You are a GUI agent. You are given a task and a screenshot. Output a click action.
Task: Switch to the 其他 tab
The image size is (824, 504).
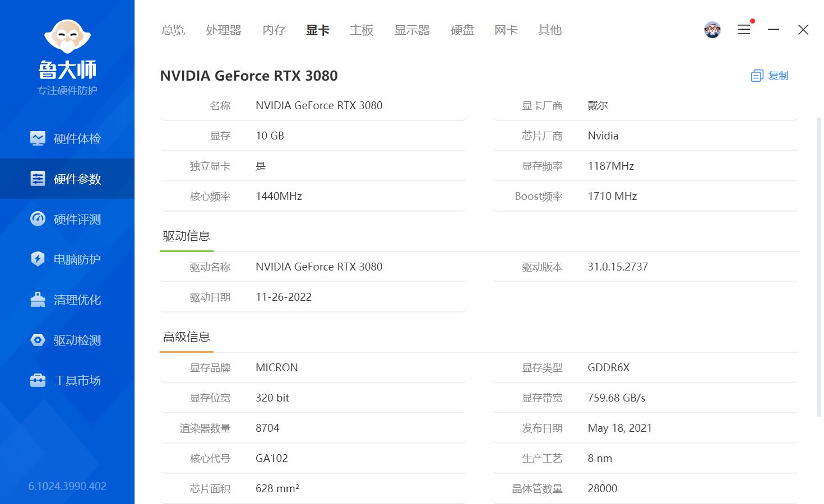(550, 30)
